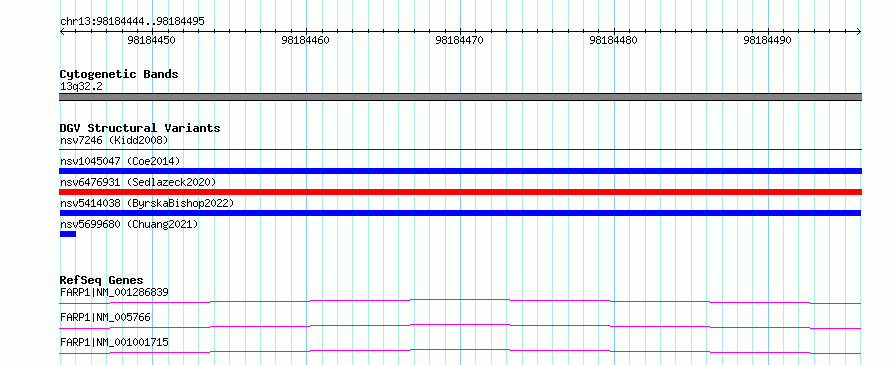Select ruler position 98184460
The width and height of the screenshot is (890, 365).
(x=305, y=40)
